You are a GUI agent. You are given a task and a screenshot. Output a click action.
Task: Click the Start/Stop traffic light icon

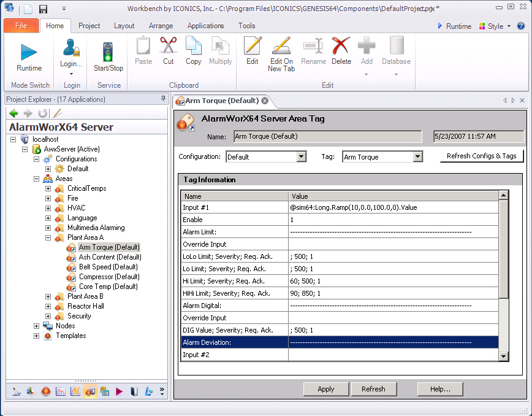(x=108, y=52)
